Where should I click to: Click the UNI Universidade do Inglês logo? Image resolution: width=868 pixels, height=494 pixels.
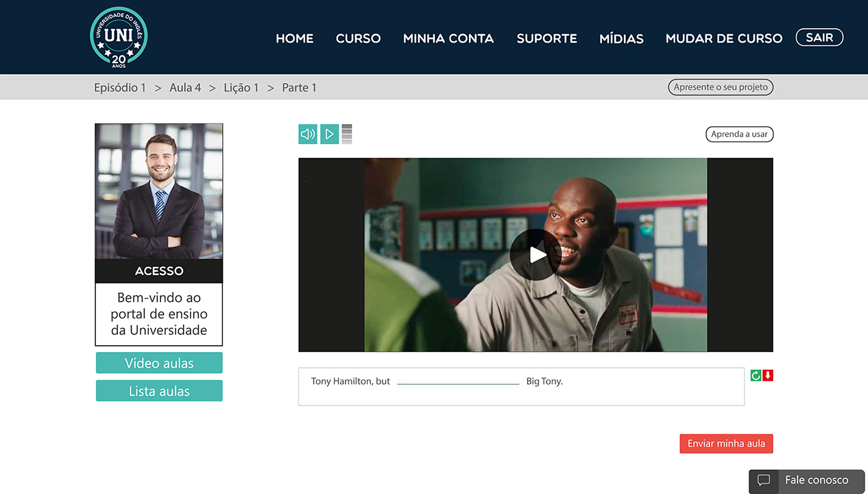(119, 37)
